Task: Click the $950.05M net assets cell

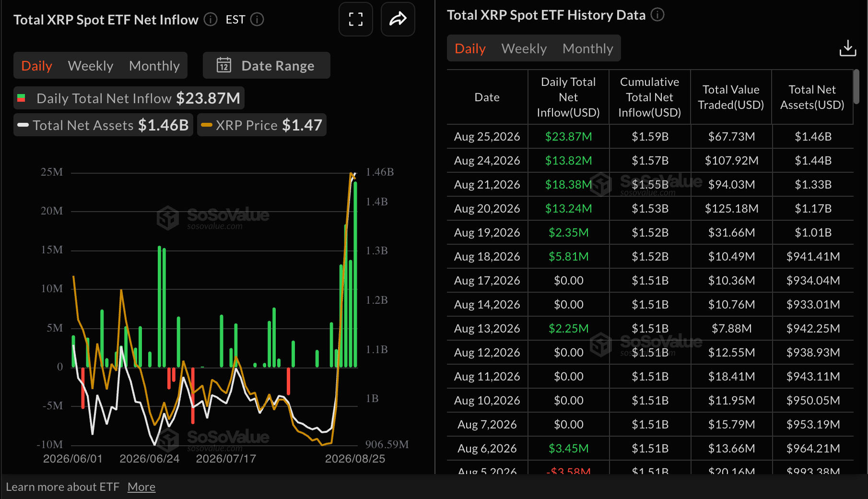Action: pyautogui.click(x=813, y=400)
